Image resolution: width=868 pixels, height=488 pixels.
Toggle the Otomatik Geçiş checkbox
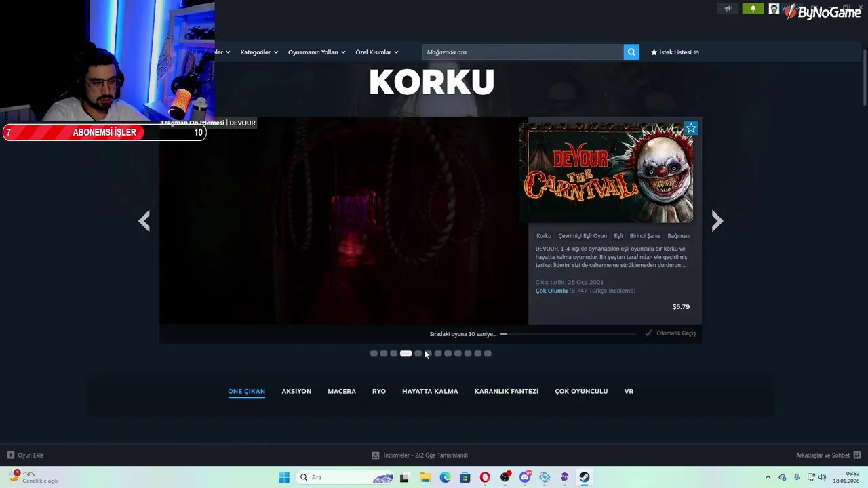[x=649, y=333]
